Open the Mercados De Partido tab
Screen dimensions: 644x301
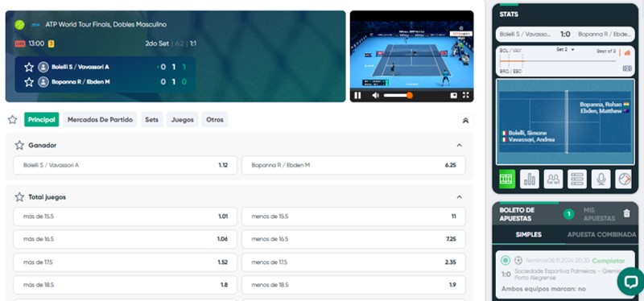point(100,119)
